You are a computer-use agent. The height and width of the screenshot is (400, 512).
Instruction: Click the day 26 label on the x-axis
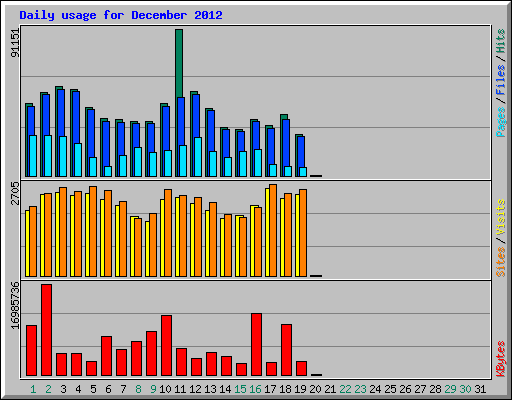405,389
